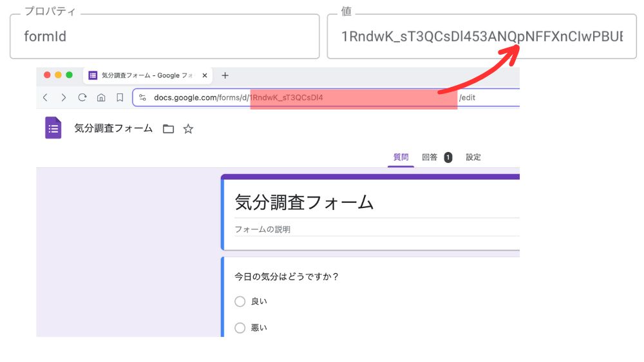This screenshot has height=362, width=644.
Task: Go to the browser home page
Action: point(101,98)
